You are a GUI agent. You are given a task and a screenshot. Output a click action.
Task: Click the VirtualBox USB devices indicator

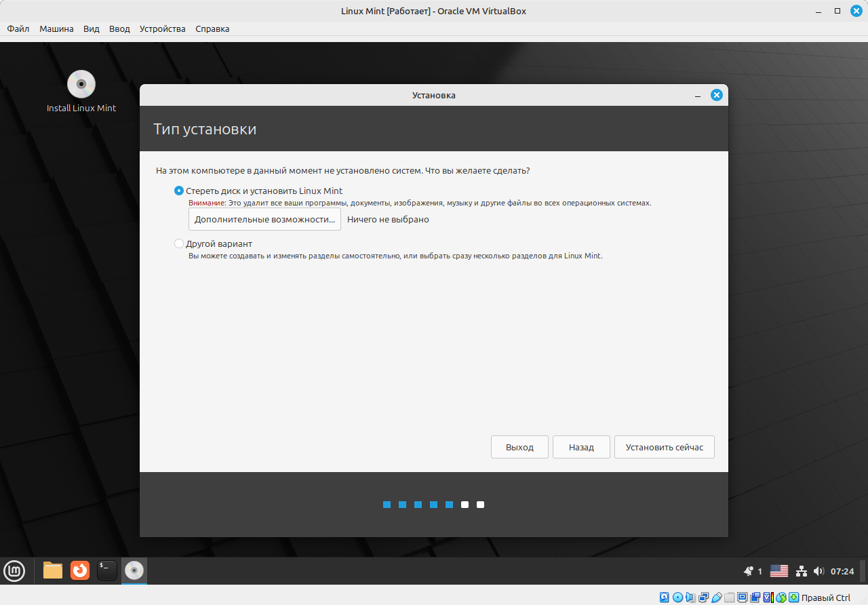coord(716,598)
